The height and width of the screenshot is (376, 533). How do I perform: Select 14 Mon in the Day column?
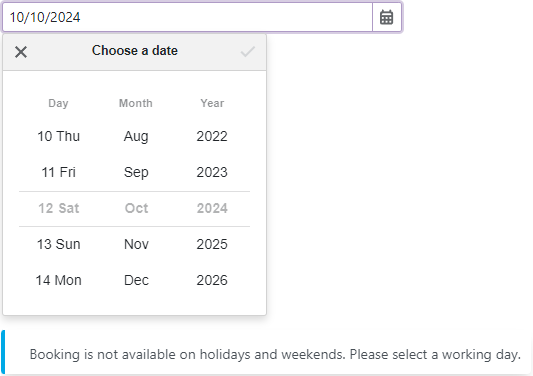click(58, 280)
